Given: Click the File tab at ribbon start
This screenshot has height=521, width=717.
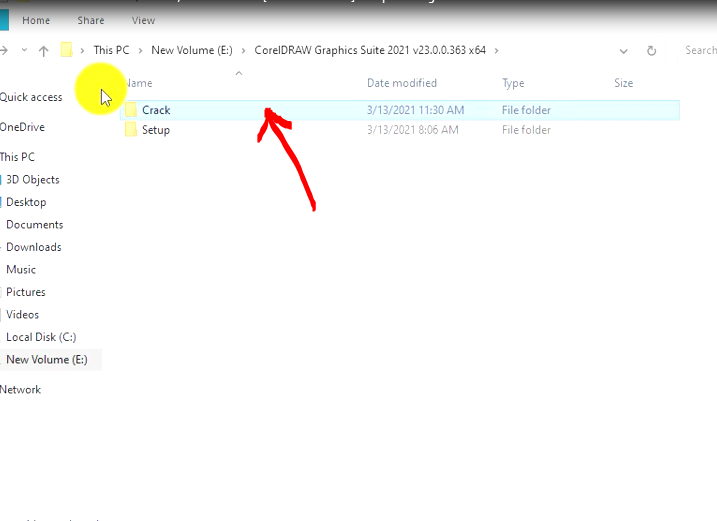Looking at the screenshot, I should pyautogui.click(x=4, y=21).
